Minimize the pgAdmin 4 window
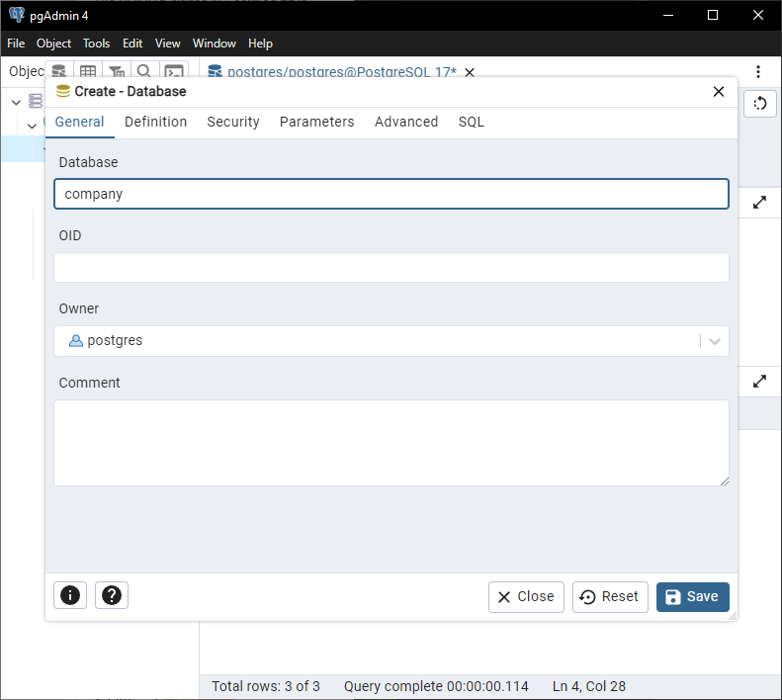This screenshot has width=782, height=700. [x=668, y=15]
